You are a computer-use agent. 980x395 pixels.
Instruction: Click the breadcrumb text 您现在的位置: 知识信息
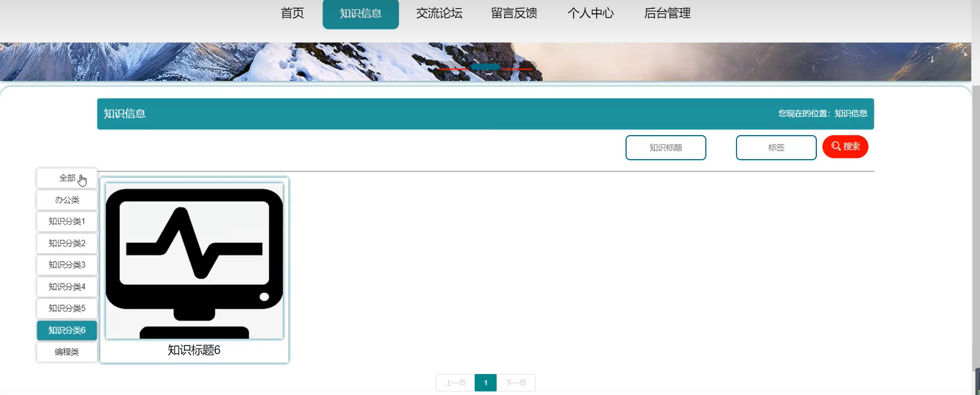click(823, 113)
